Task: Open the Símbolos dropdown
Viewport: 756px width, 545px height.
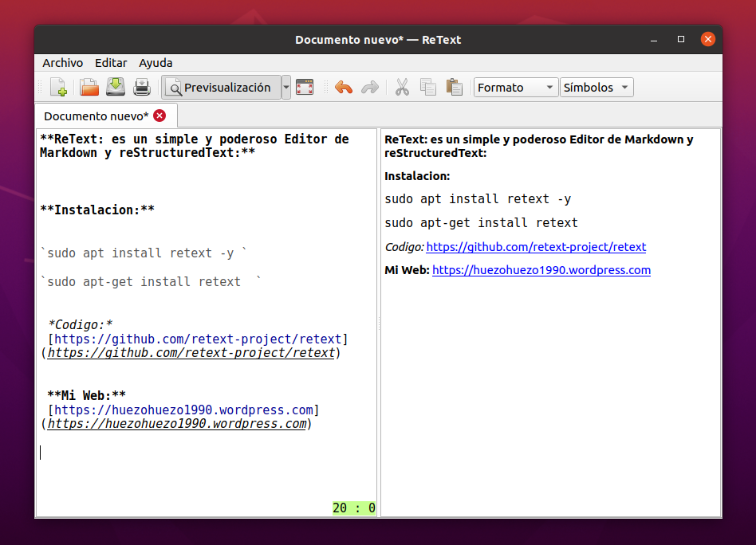Action: (x=597, y=88)
